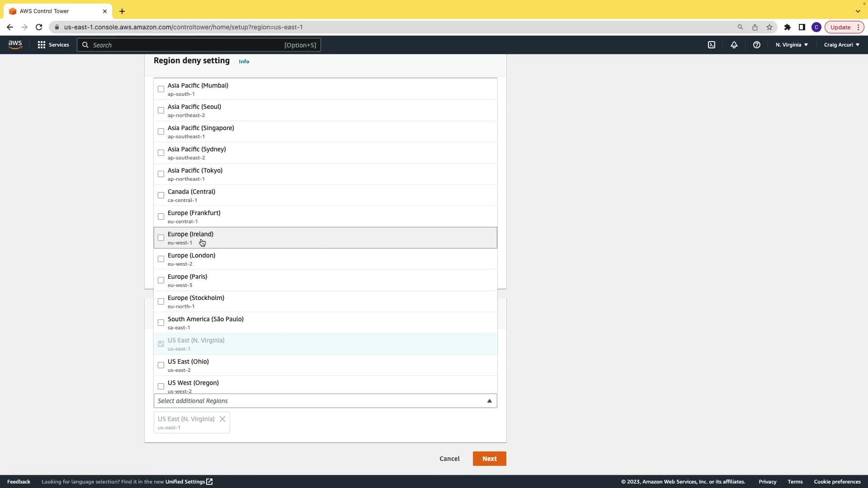Viewport: 868px width, 488px height.
Task: Open browser extensions puzzle icon
Action: 788,27
